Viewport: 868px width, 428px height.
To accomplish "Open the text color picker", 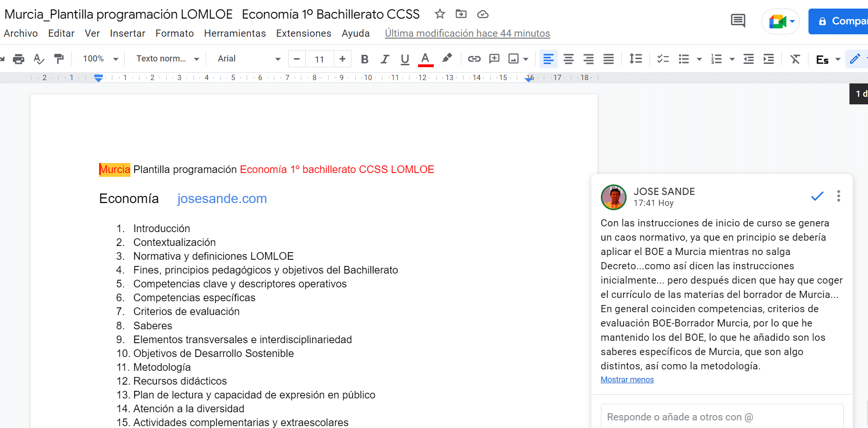I will coord(425,59).
